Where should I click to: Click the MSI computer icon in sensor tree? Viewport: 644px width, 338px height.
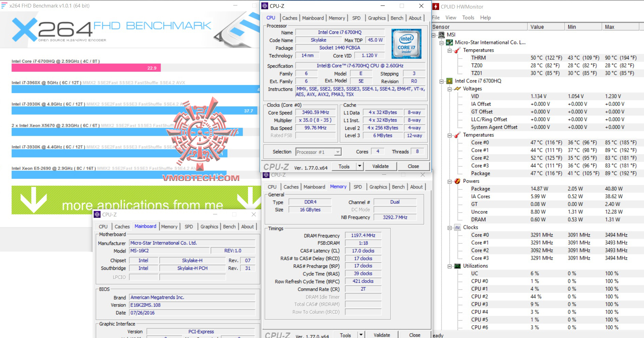(442, 35)
